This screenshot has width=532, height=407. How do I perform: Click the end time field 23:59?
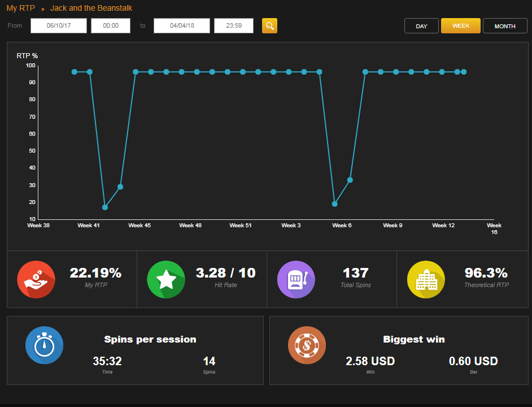coord(234,26)
